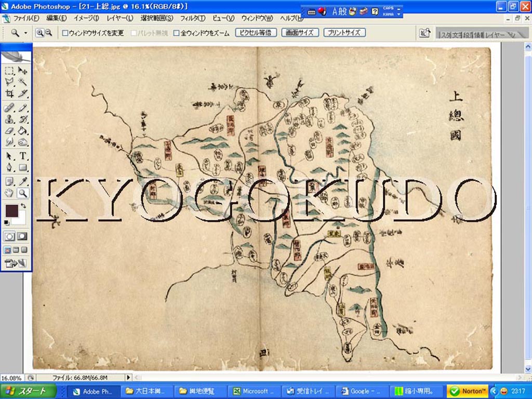532x399 pixels.
Task: Open the ファイル(F) menu
Action: (26, 18)
